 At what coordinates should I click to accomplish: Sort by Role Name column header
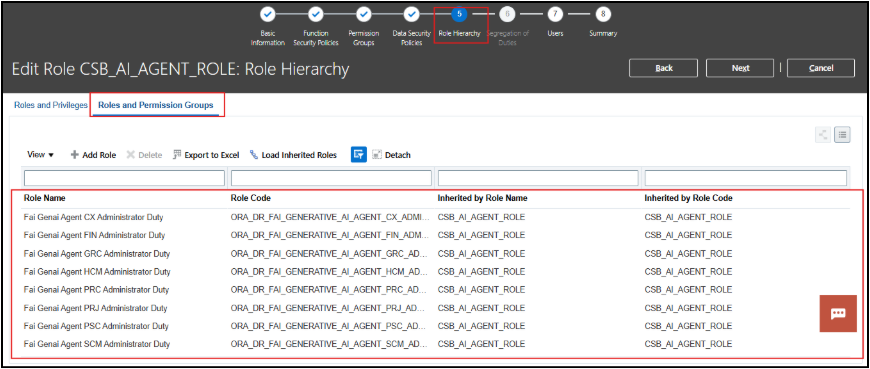click(x=45, y=198)
